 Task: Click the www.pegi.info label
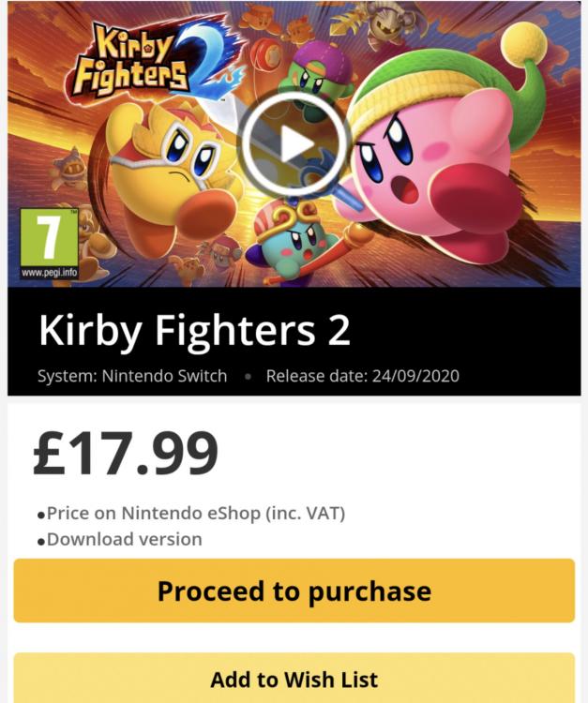point(48,272)
